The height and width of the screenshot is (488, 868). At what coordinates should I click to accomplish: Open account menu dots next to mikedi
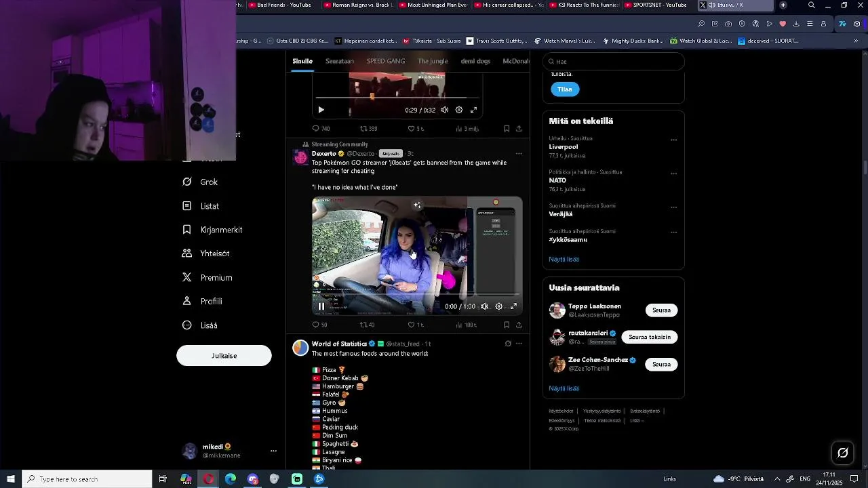273,451
